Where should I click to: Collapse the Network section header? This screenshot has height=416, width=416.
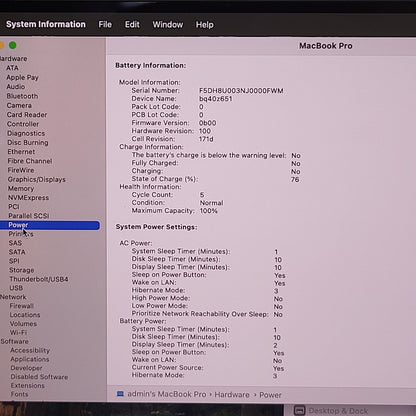13,297
